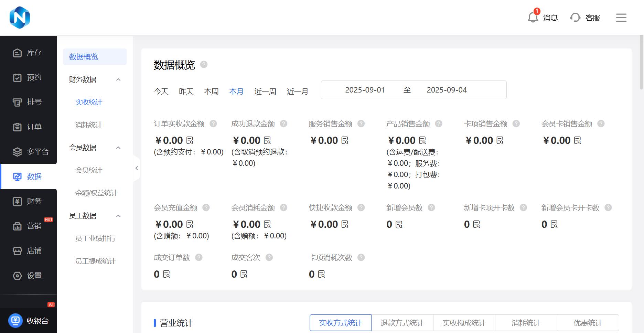Click the customer service headset icon
This screenshot has height=333, width=644.
click(575, 18)
